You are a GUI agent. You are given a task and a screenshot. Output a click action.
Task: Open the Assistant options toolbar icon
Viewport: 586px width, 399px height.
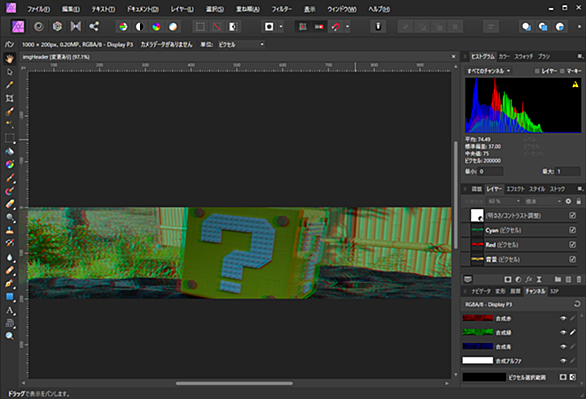(378, 27)
